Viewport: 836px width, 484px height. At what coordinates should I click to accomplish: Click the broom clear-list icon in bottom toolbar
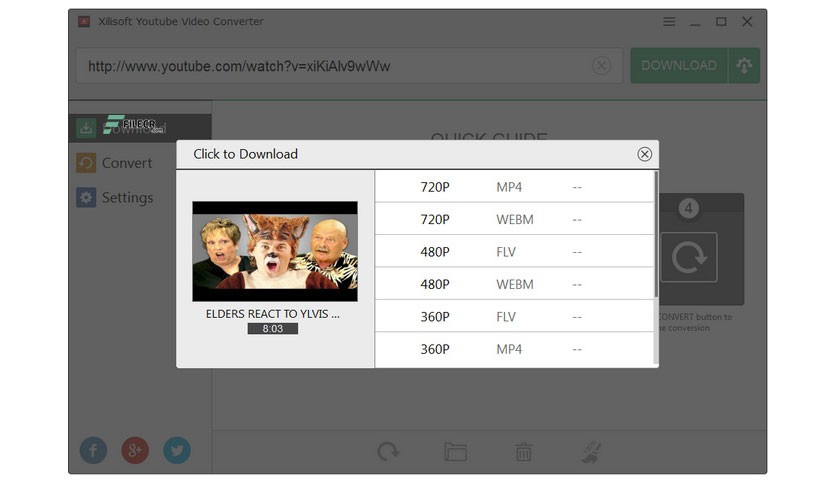tap(591, 451)
